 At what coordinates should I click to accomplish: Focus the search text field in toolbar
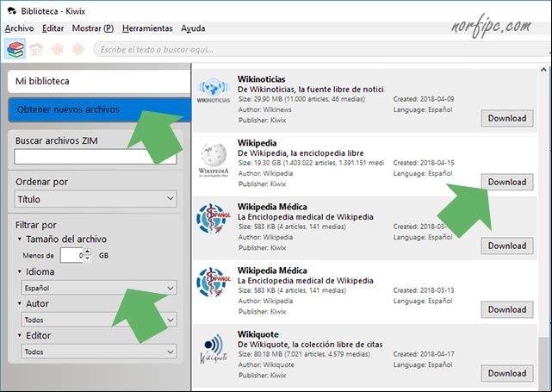tap(320, 49)
